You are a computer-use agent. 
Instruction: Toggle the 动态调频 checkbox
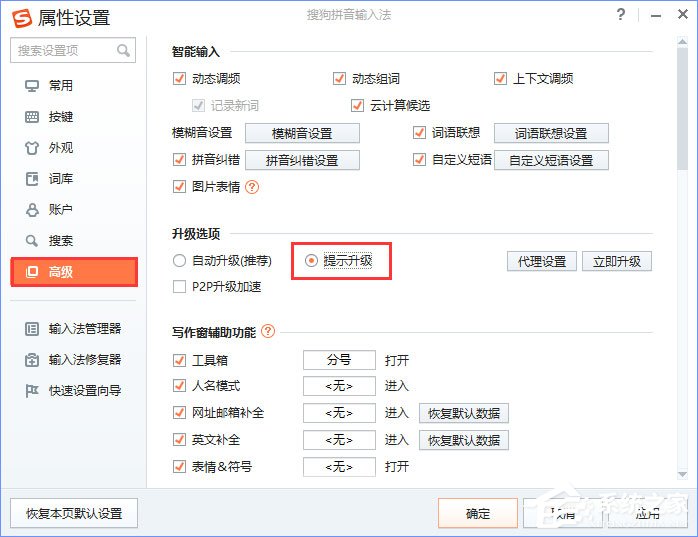[179, 79]
